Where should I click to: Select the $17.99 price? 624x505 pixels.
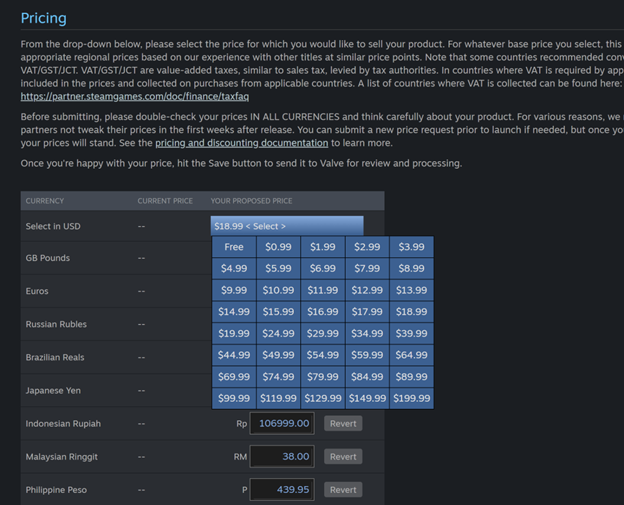(367, 312)
